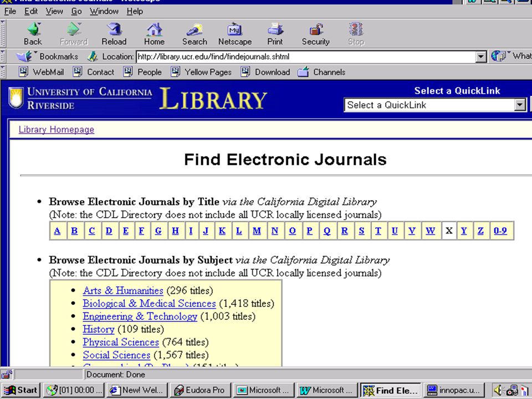Open the View menu

(54, 12)
